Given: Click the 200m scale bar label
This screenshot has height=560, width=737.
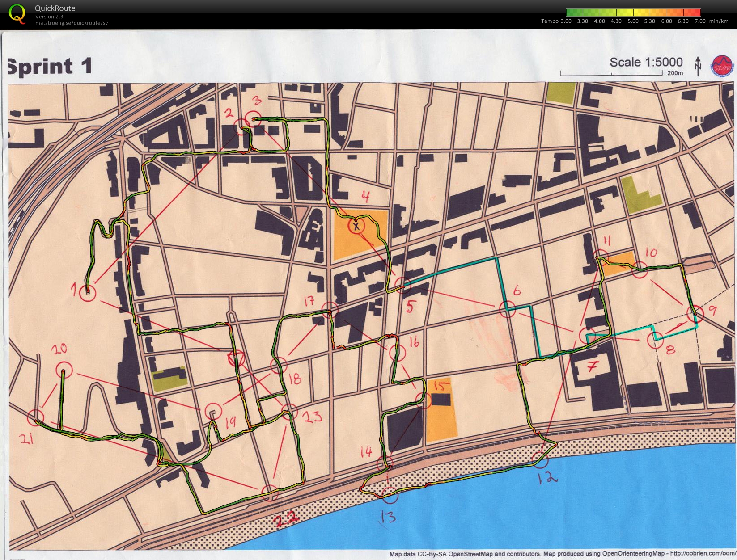Looking at the screenshot, I should click(x=675, y=73).
